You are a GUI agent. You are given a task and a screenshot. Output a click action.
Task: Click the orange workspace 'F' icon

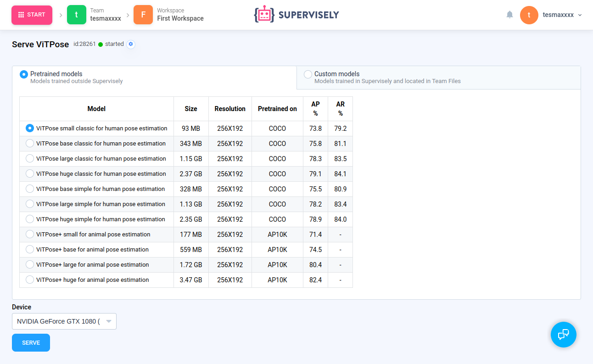tap(143, 15)
